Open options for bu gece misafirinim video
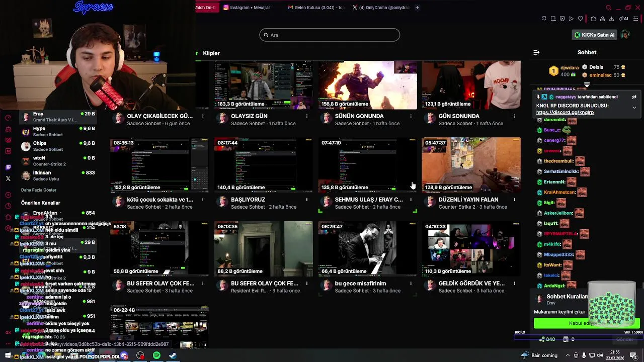Image resolution: width=644 pixels, height=362 pixels. point(411,284)
